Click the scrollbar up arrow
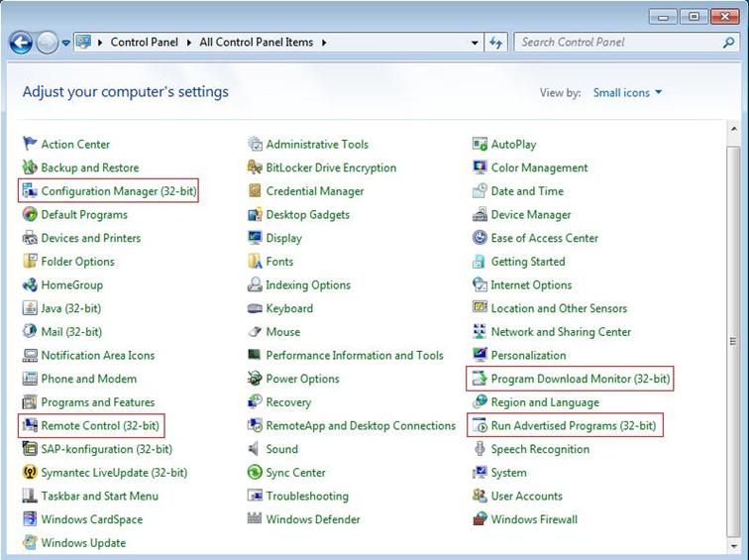 (x=733, y=130)
